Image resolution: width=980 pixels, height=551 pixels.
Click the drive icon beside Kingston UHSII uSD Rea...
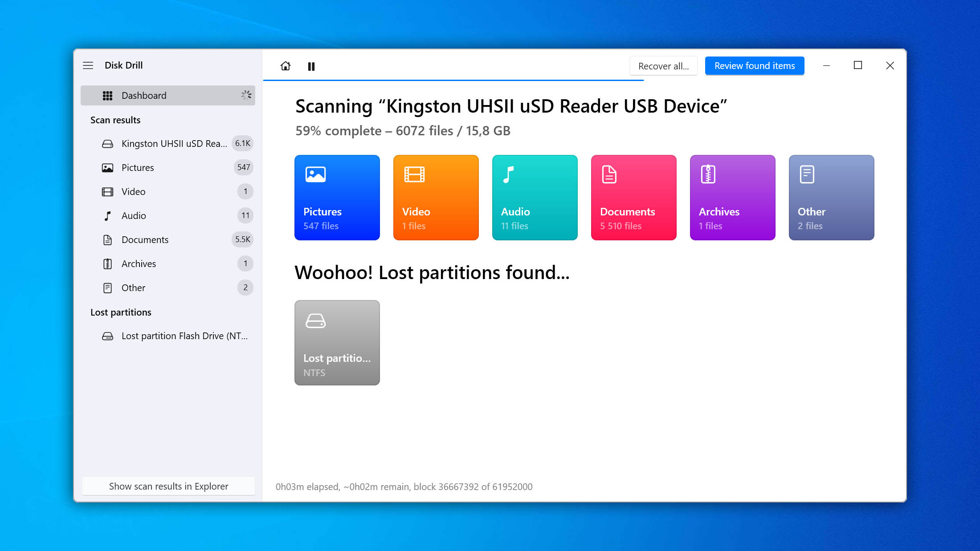coord(107,144)
